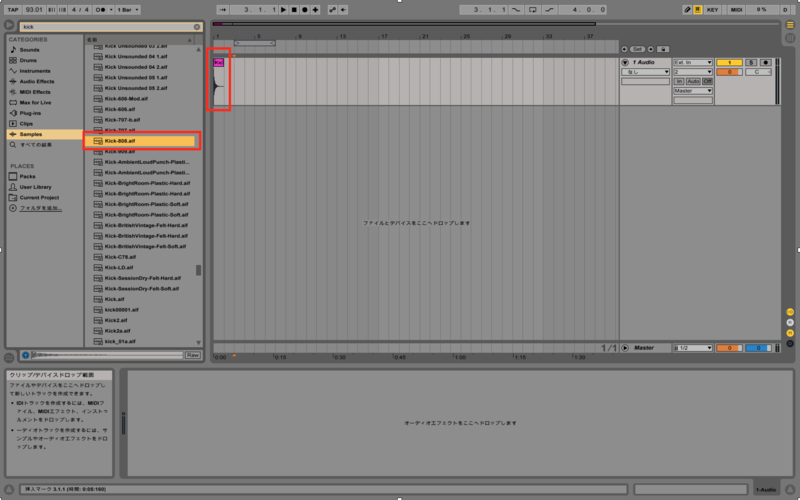Unfold the 1 Audio track triangle
This screenshot has width=800, height=500.
[625, 62]
